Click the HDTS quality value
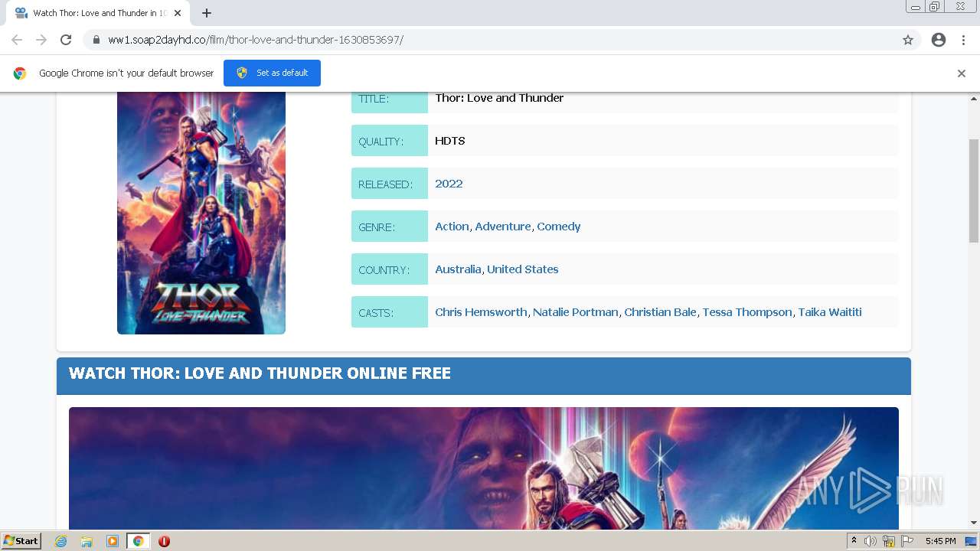 (x=450, y=141)
